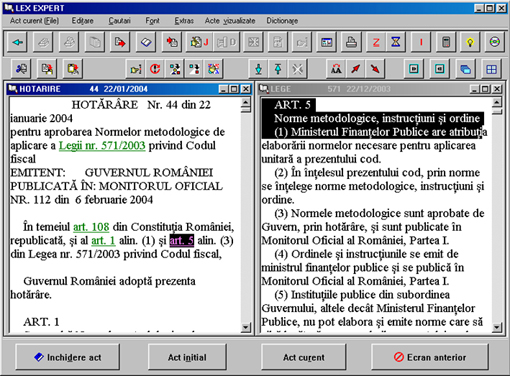The image size is (510, 376).
Task: Click the green back arrow toolbar icon
Action: [x=17, y=42]
